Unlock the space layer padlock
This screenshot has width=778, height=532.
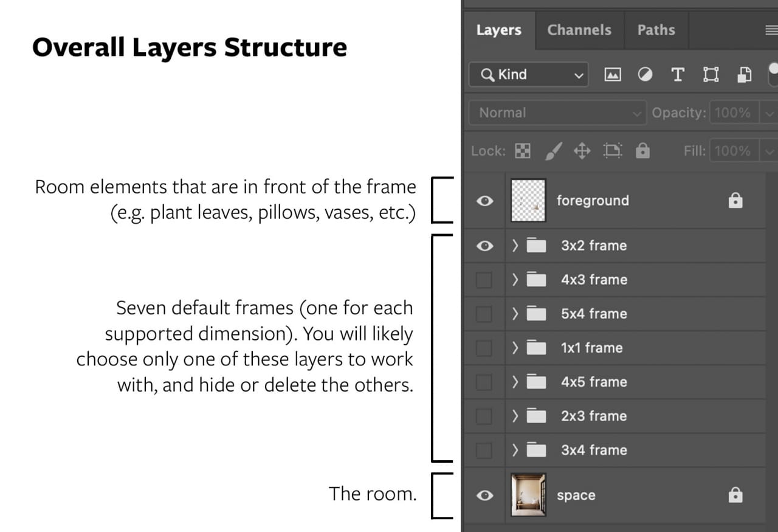click(735, 496)
